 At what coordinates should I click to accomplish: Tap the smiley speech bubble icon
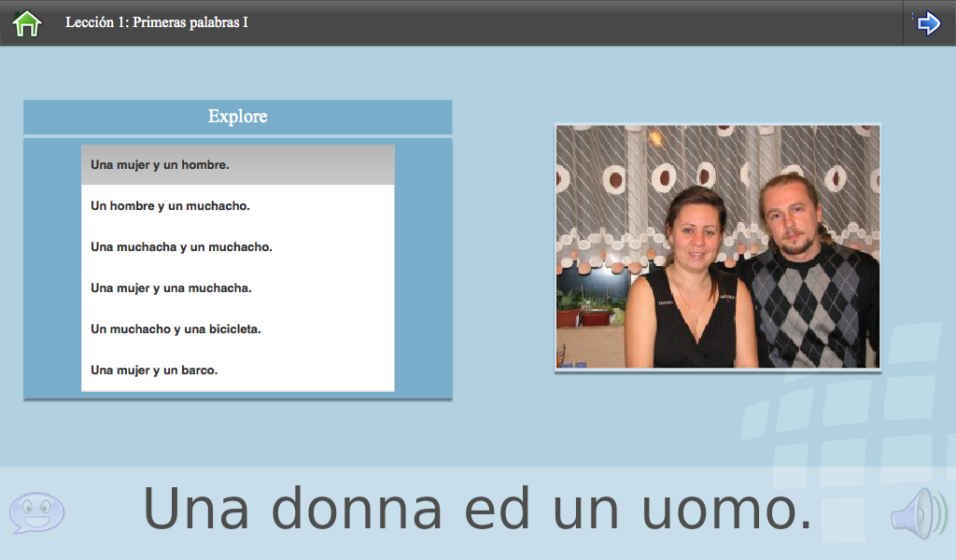point(36,512)
